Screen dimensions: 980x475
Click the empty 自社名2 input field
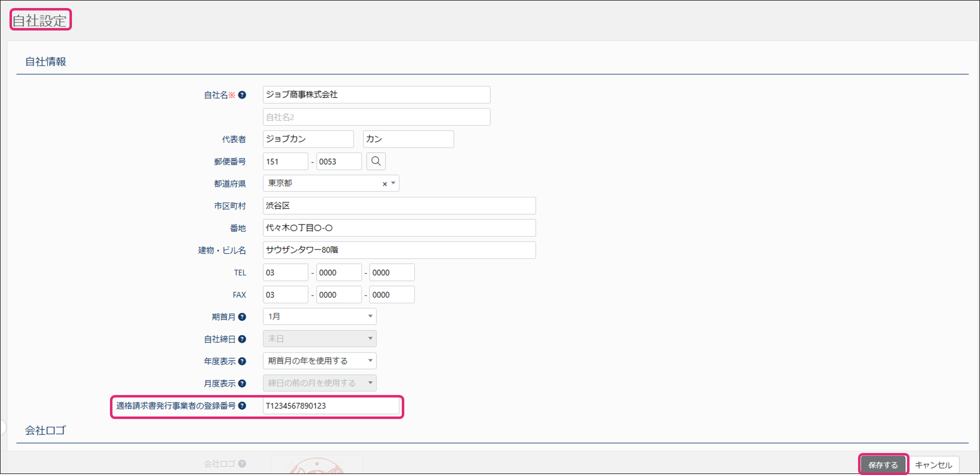(376, 117)
